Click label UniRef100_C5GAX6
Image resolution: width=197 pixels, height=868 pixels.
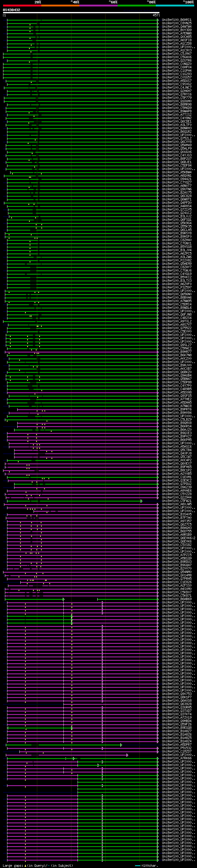[x=177, y=57]
